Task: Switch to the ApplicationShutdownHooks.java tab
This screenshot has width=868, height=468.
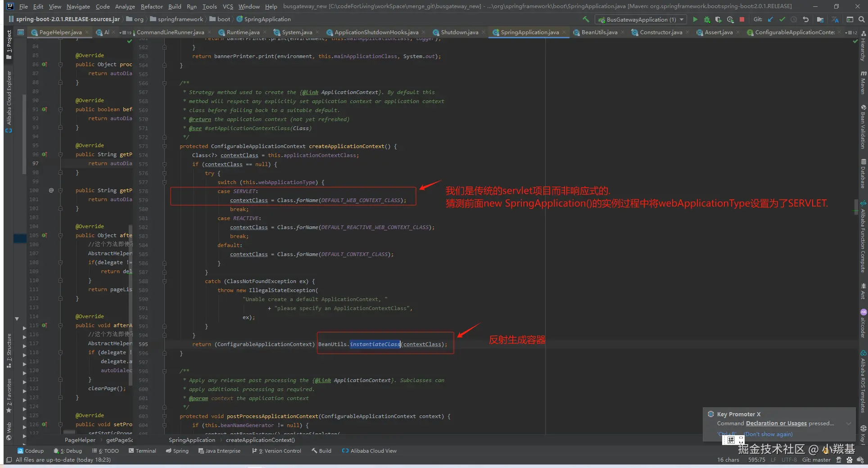Action: pyautogui.click(x=376, y=32)
